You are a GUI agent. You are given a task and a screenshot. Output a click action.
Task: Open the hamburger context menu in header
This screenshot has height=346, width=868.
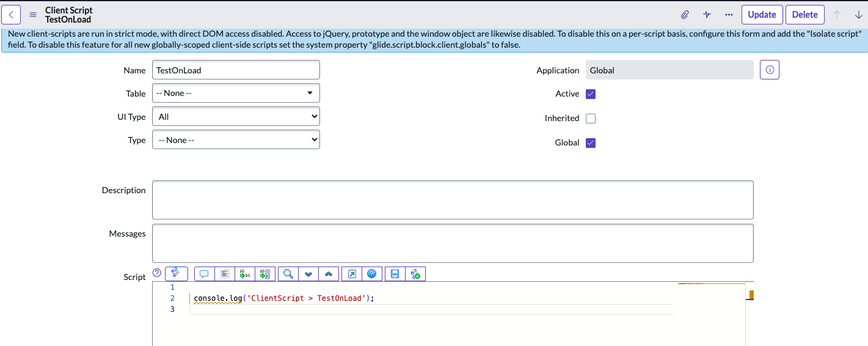[x=33, y=15]
